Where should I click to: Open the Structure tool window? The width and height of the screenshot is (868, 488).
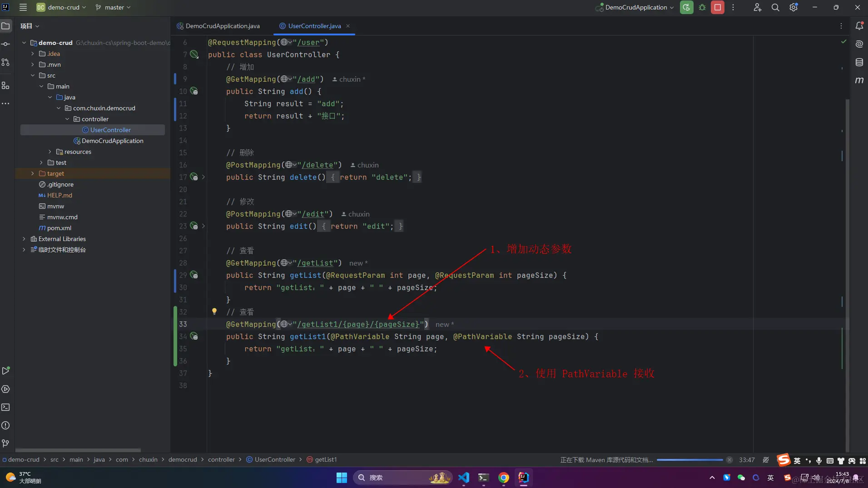click(x=5, y=85)
